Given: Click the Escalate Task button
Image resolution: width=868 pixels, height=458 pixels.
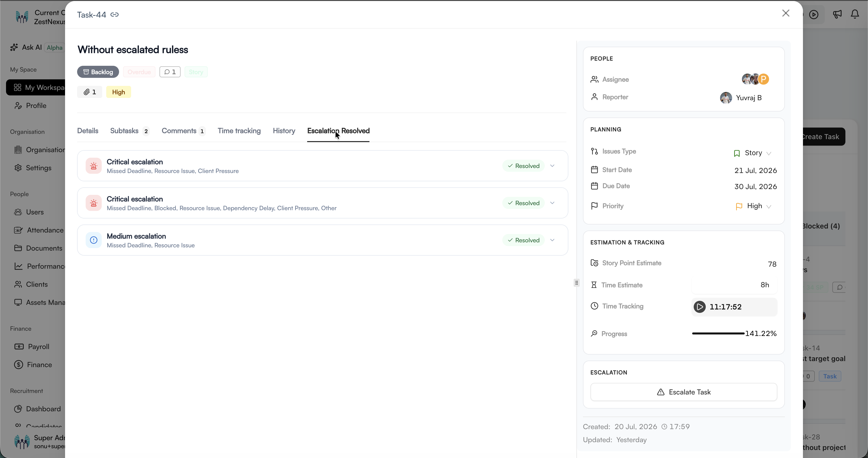Looking at the screenshot, I should (x=684, y=392).
